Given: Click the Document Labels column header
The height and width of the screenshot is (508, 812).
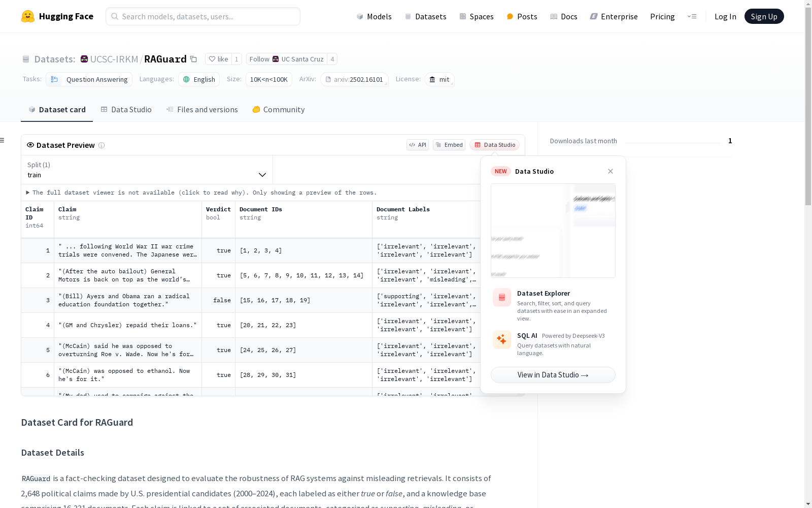Looking at the screenshot, I should point(426,219).
